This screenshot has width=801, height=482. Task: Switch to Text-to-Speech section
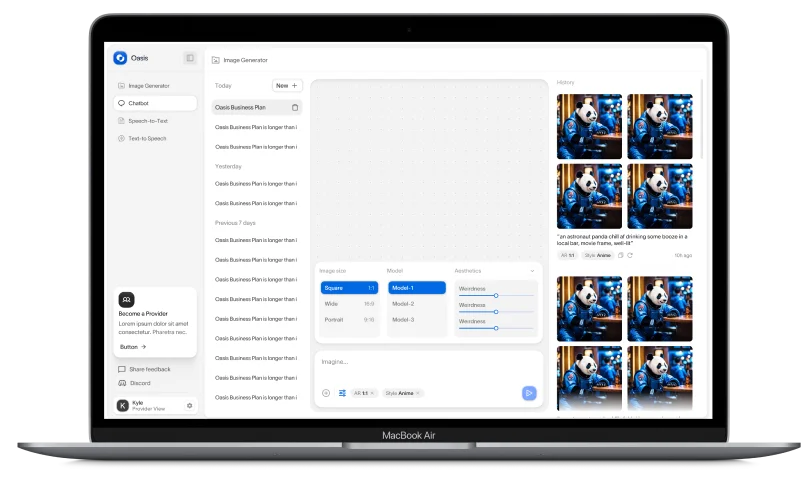[146, 138]
